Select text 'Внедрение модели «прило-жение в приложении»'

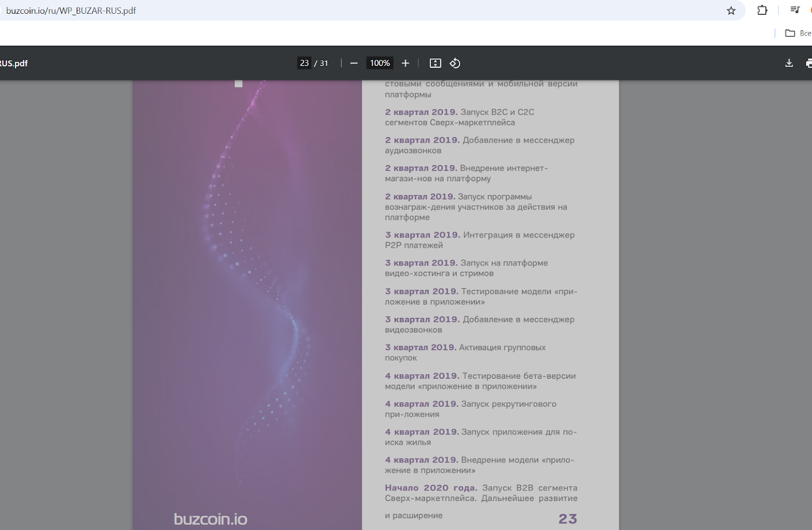[480, 465]
